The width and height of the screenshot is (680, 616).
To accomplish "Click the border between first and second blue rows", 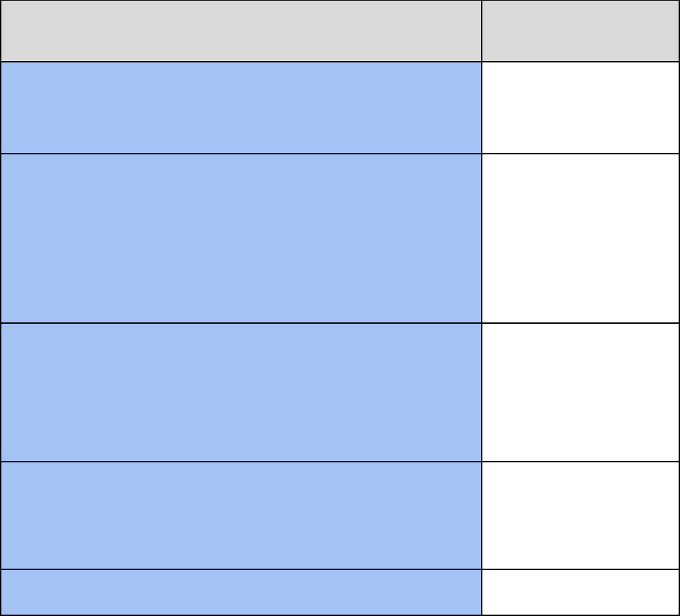I will 241,154.
